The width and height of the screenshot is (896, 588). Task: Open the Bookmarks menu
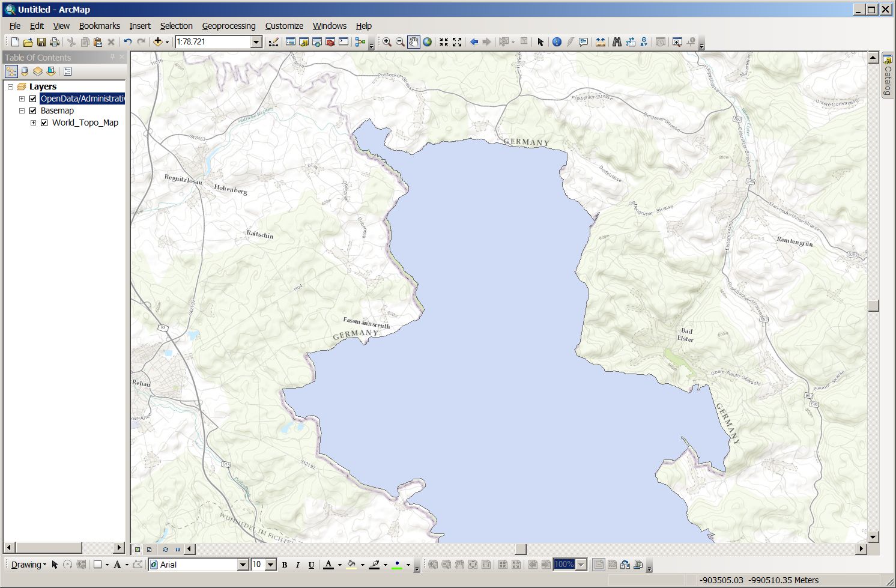[99, 26]
